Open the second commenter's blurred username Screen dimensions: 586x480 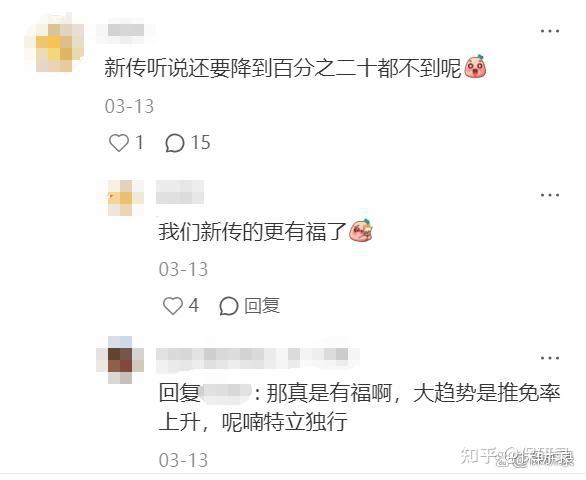click(x=180, y=192)
